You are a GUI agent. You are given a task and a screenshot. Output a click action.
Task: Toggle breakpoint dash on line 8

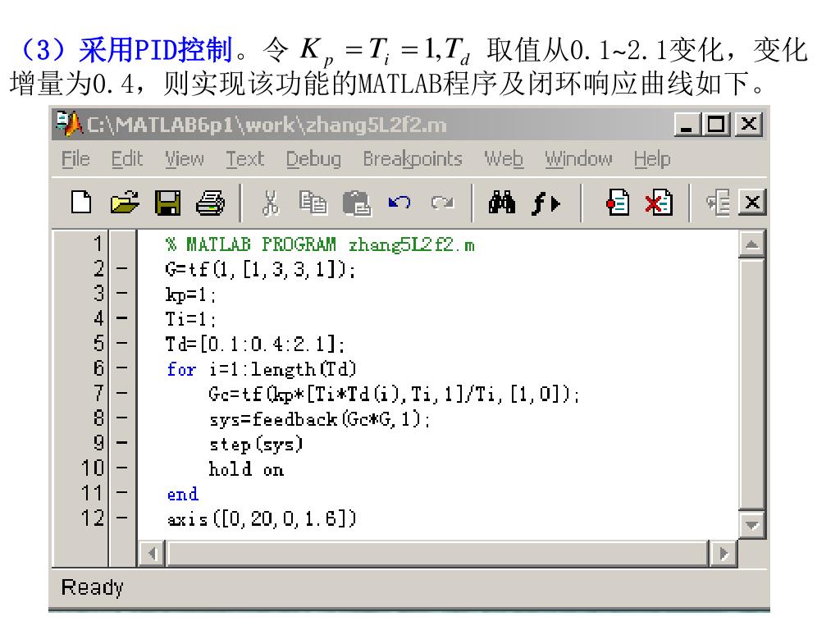click(x=122, y=418)
